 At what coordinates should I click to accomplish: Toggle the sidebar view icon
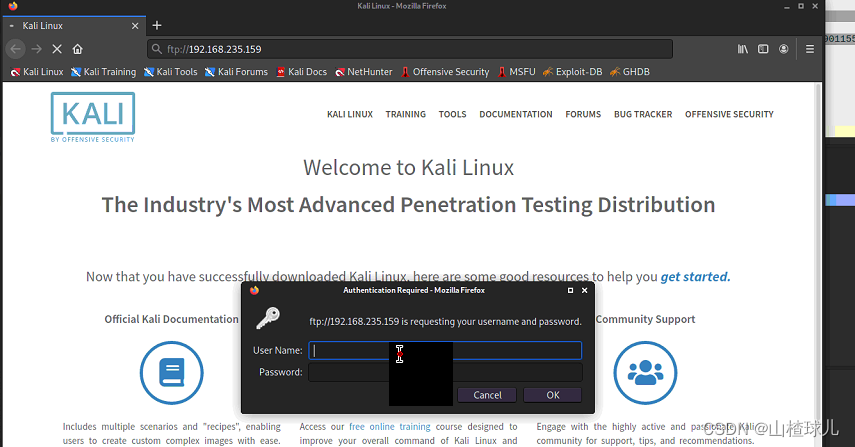pos(763,49)
